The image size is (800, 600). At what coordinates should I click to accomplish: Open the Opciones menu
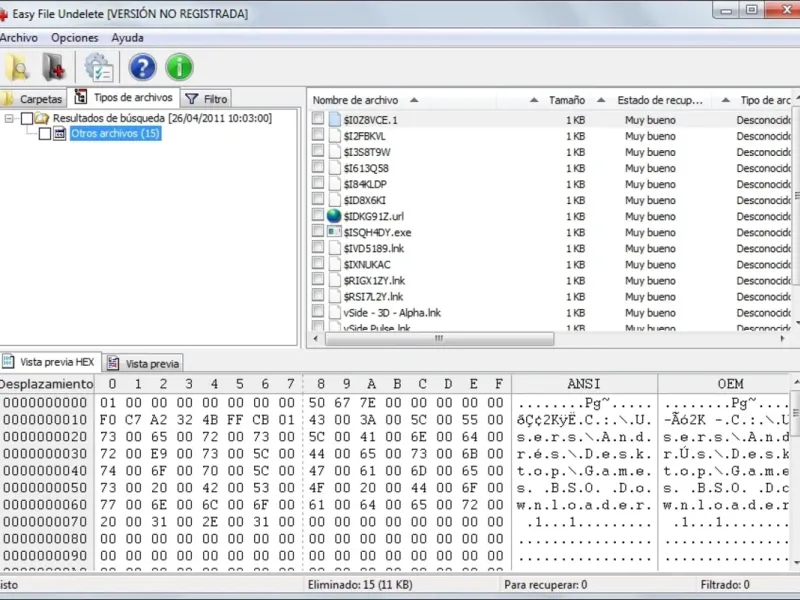point(74,38)
